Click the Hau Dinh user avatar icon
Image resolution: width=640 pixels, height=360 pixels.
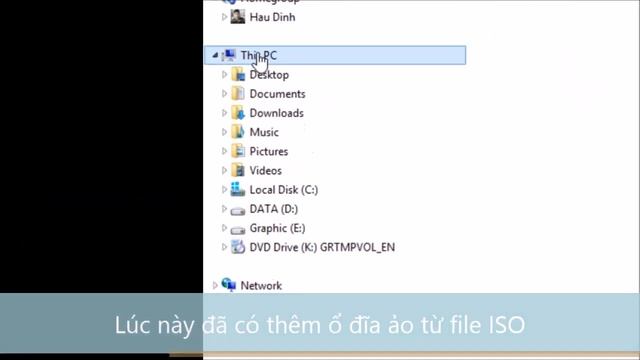[x=238, y=17]
